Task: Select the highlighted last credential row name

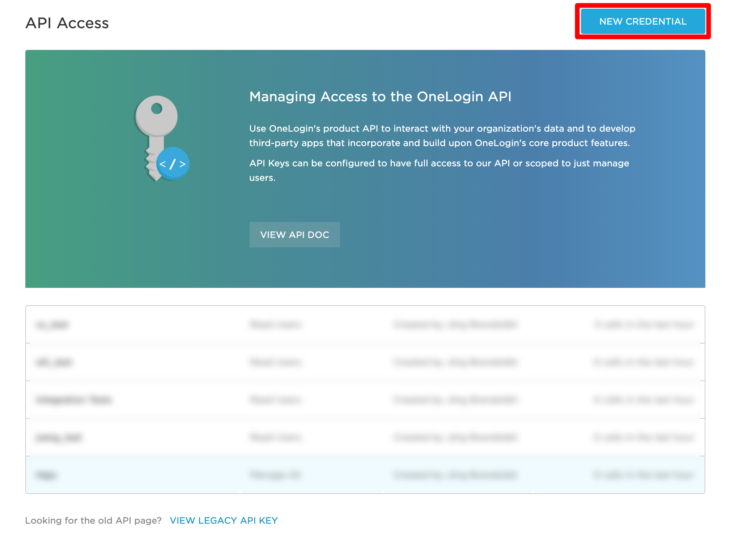Action: pos(46,475)
